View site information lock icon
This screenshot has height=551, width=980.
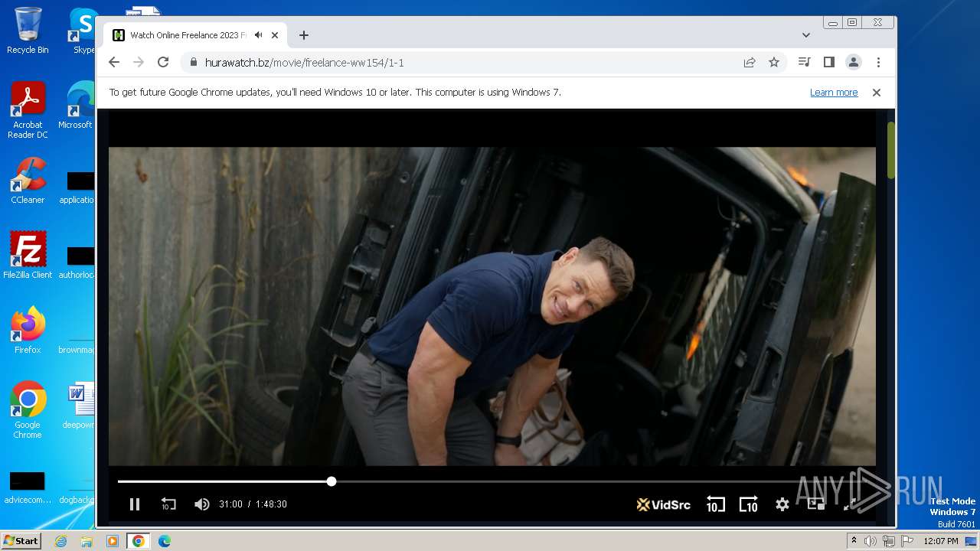point(193,63)
